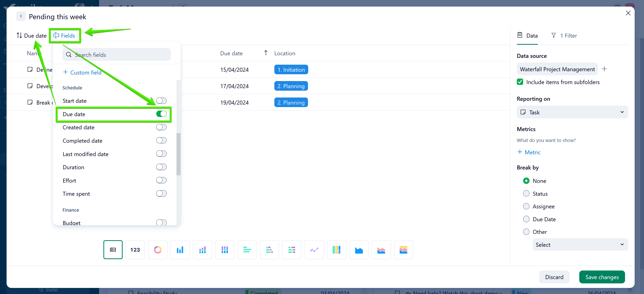
Task: Select the stacked area chart type
Action: click(x=381, y=250)
